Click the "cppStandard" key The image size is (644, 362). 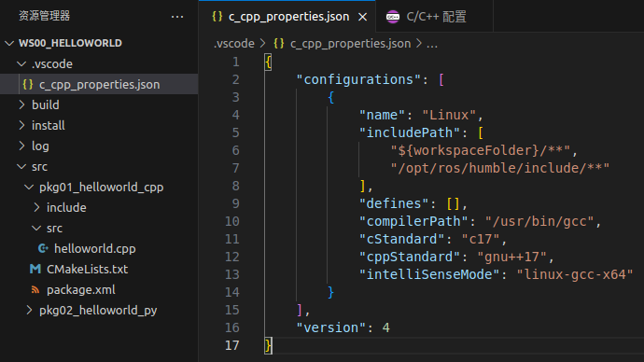click(409, 257)
